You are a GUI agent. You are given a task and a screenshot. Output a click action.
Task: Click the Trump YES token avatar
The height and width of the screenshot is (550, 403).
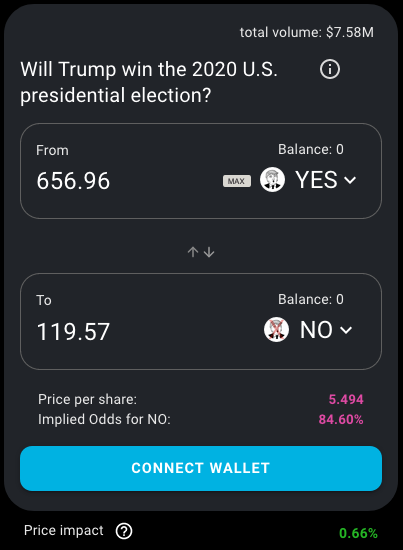tap(272, 179)
